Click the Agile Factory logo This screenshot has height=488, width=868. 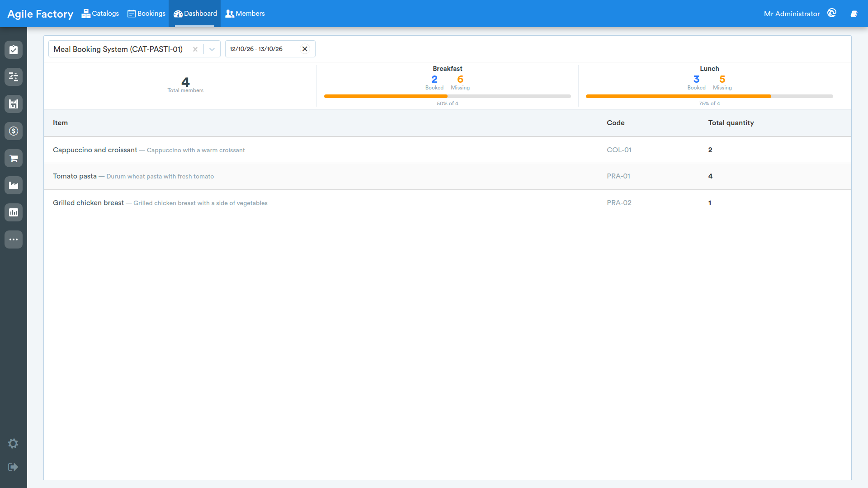click(40, 14)
